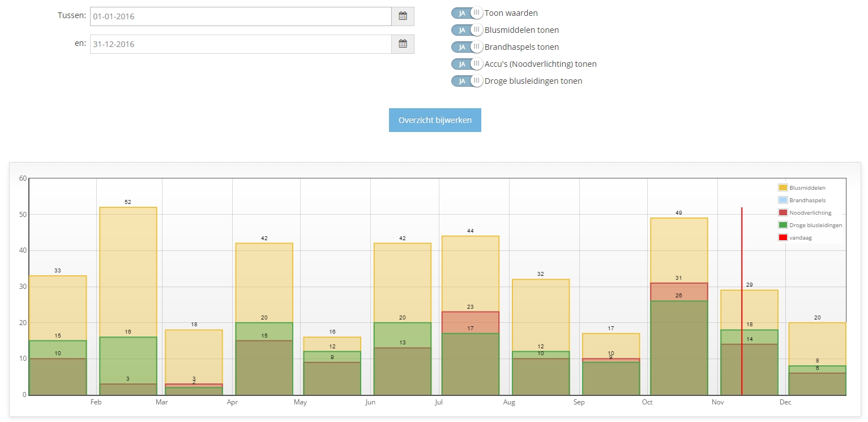
Task: Switch off Droge blusleidingen tonen
Action: tap(467, 81)
